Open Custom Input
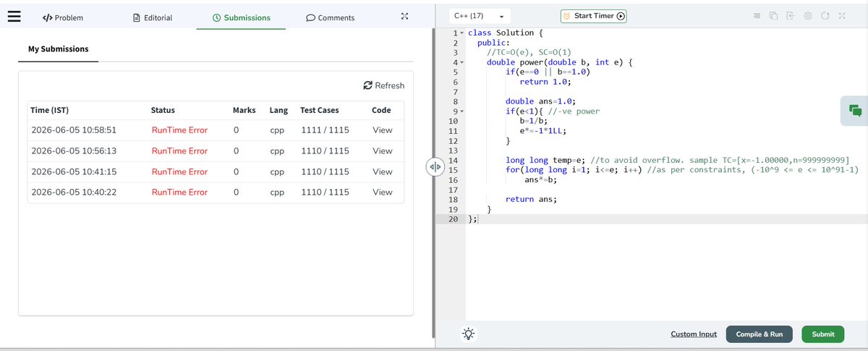 694,334
